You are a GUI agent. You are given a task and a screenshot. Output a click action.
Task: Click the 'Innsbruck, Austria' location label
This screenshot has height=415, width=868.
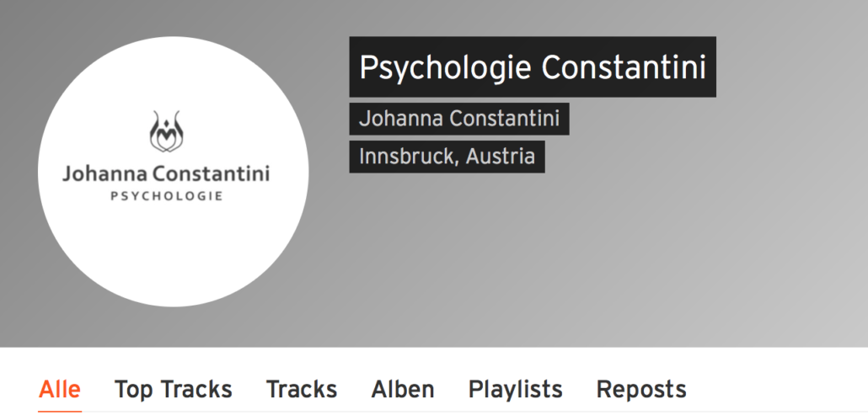[446, 157]
